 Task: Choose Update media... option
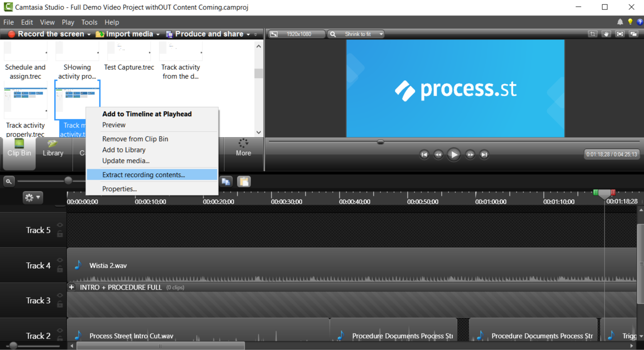(x=152, y=161)
